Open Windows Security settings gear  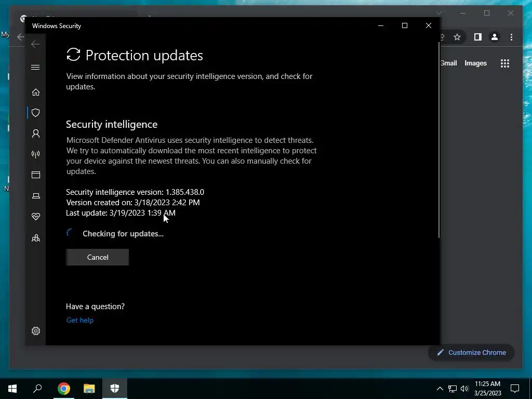point(36,331)
